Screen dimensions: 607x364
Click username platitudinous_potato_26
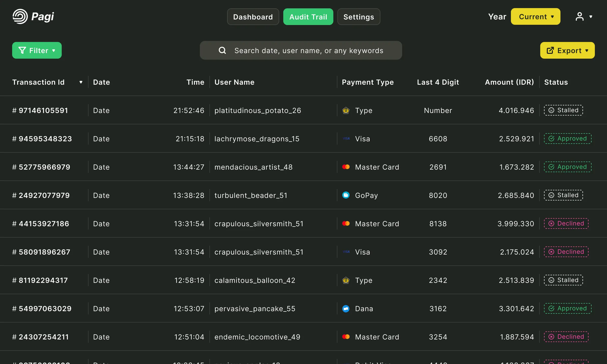coord(258,110)
